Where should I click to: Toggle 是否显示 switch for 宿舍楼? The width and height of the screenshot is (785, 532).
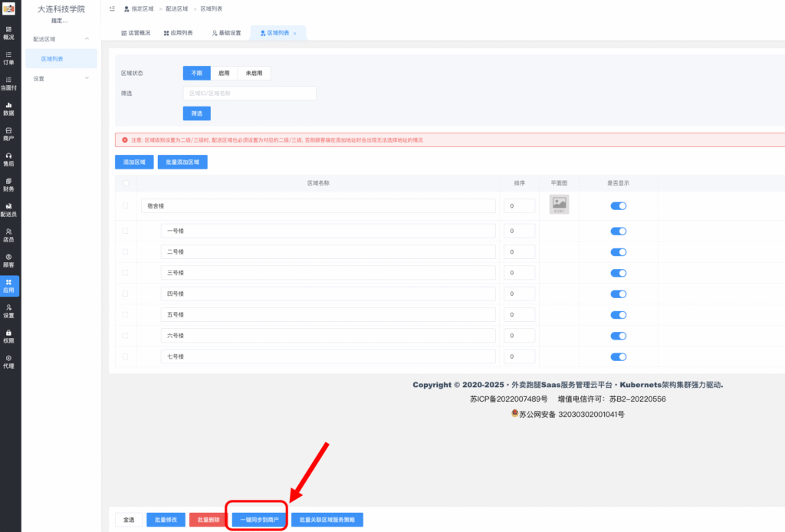618,205
